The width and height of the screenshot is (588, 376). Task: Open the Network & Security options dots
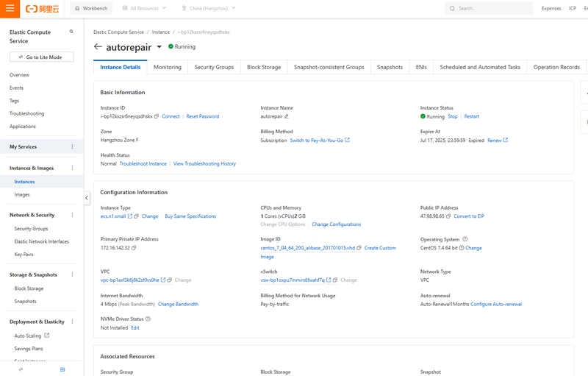tap(72, 215)
